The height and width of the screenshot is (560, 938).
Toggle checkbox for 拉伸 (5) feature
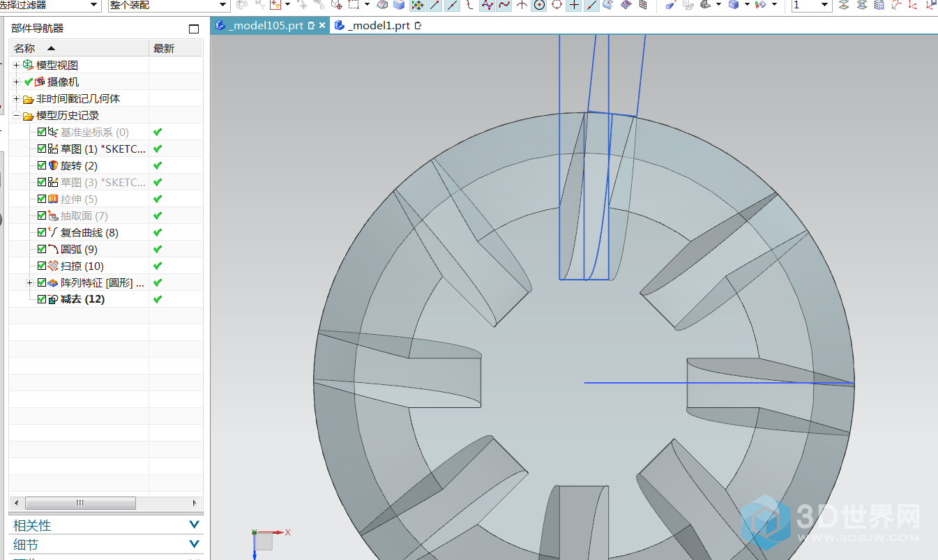tap(42, 199)
